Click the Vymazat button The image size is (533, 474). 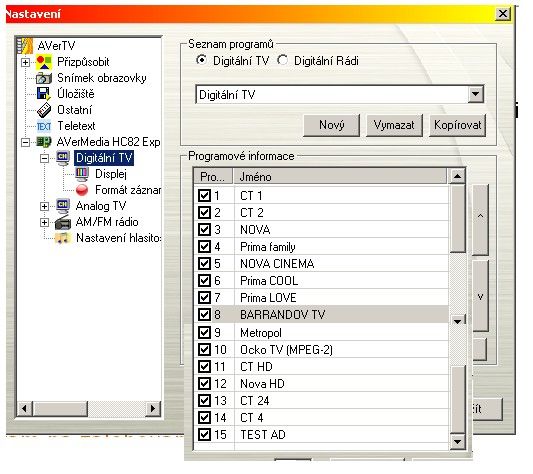(x=394, y=125)
